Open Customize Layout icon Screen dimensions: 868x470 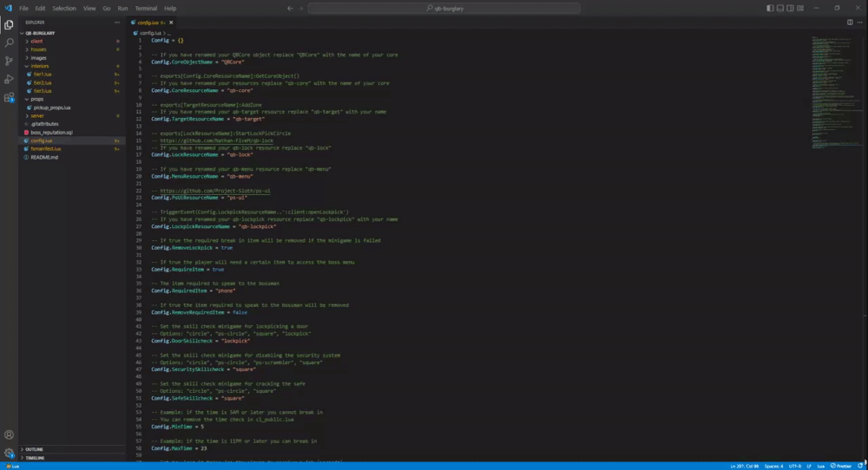point(800,9)
